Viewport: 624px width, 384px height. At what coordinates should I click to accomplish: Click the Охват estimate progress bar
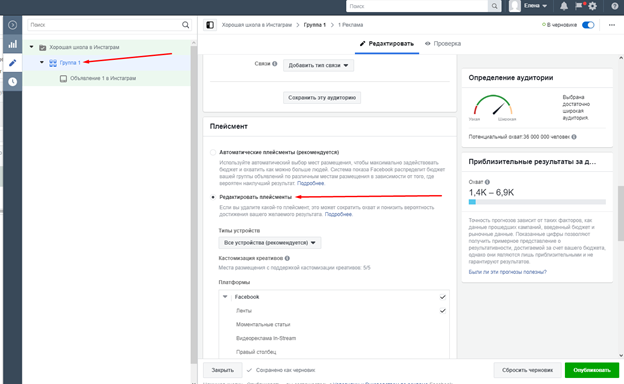537,202
